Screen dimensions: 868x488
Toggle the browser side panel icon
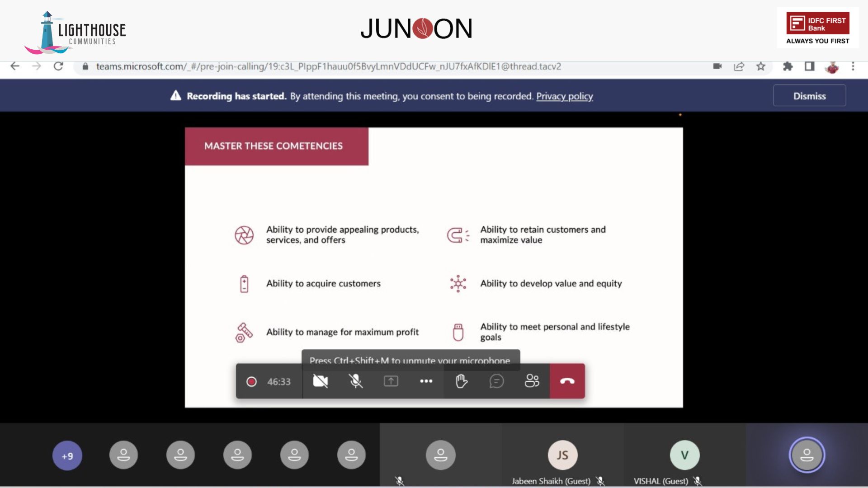pos(809,66)
